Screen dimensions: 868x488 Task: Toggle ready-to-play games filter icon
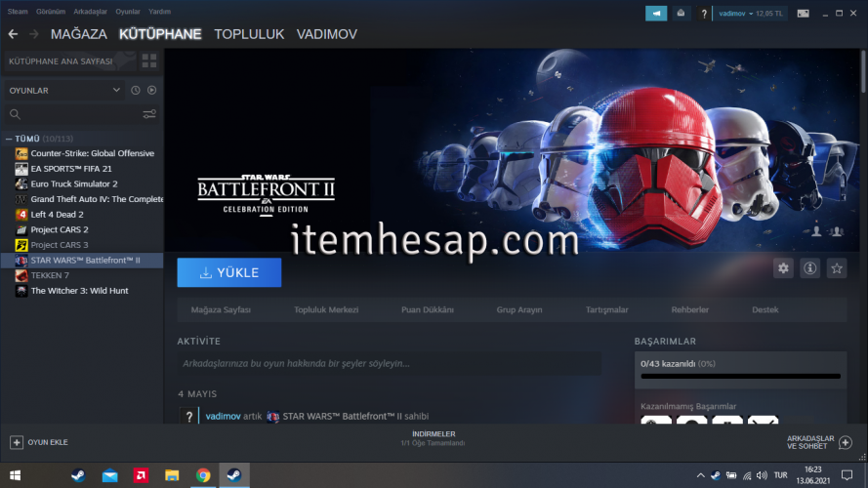coord(151,90)
